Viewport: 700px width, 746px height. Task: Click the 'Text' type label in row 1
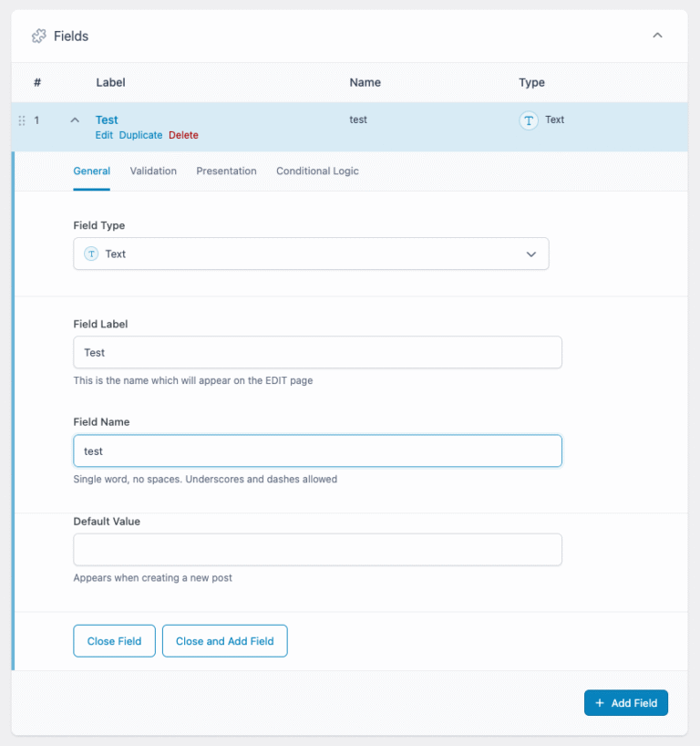(554, 119)
